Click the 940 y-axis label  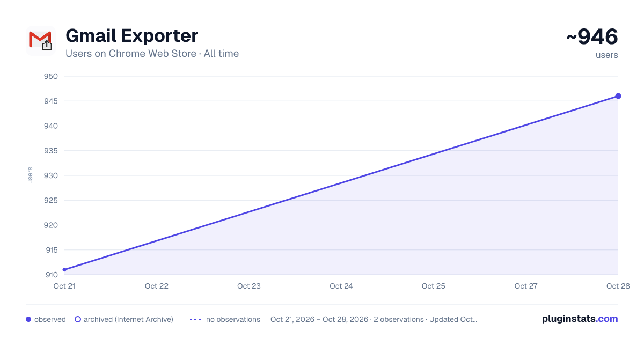(x=51, y=126)
